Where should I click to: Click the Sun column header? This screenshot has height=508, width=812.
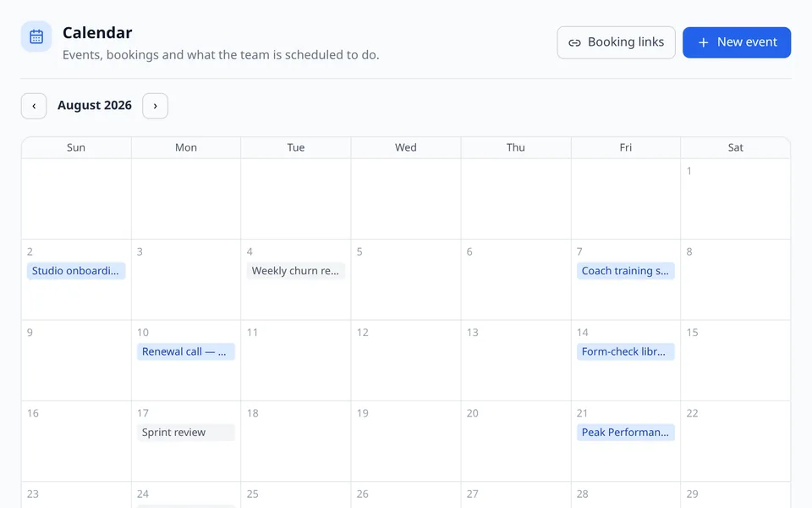[76, 147]
